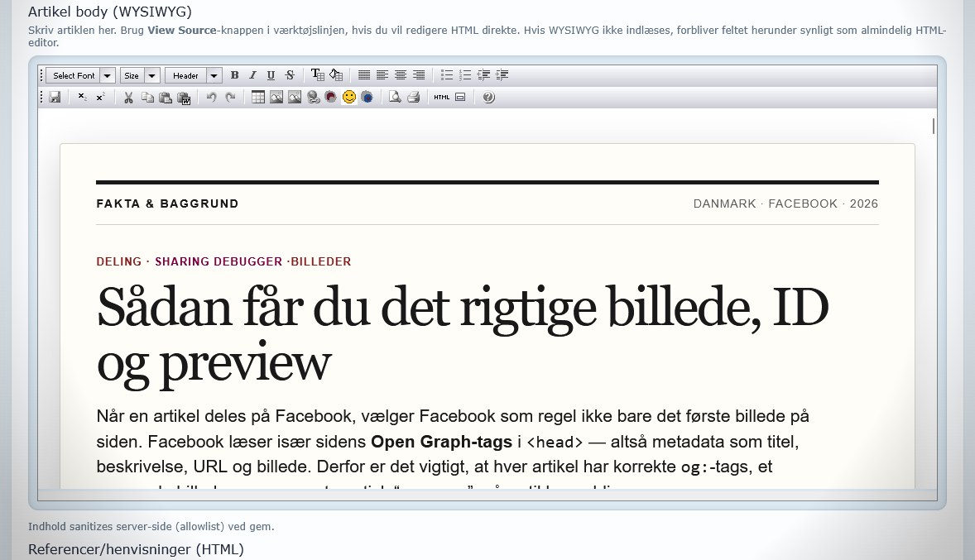Redo the last edit
Viewport: 975px width, 560px height.
[x=230, y=98]
